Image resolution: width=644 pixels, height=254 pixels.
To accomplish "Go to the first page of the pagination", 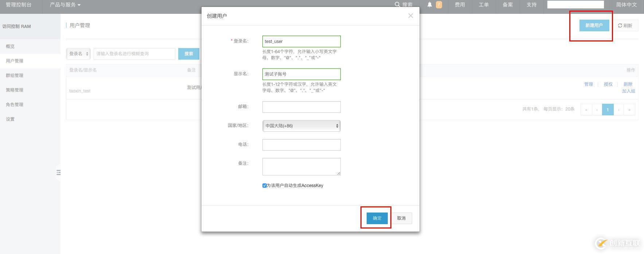I will point(586,110).
